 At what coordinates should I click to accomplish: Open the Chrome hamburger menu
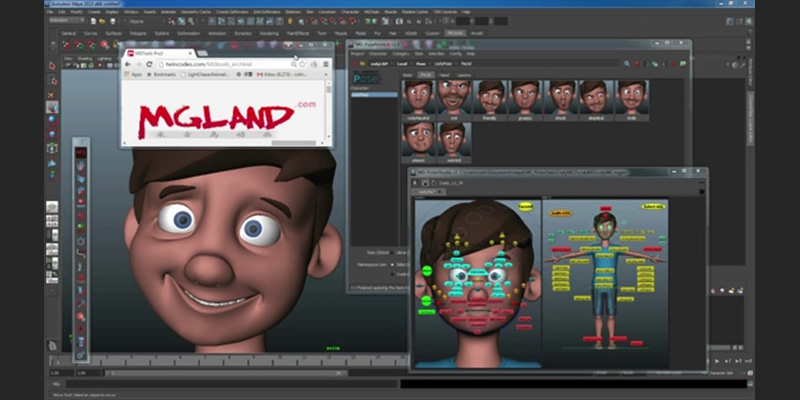[326, 64]
